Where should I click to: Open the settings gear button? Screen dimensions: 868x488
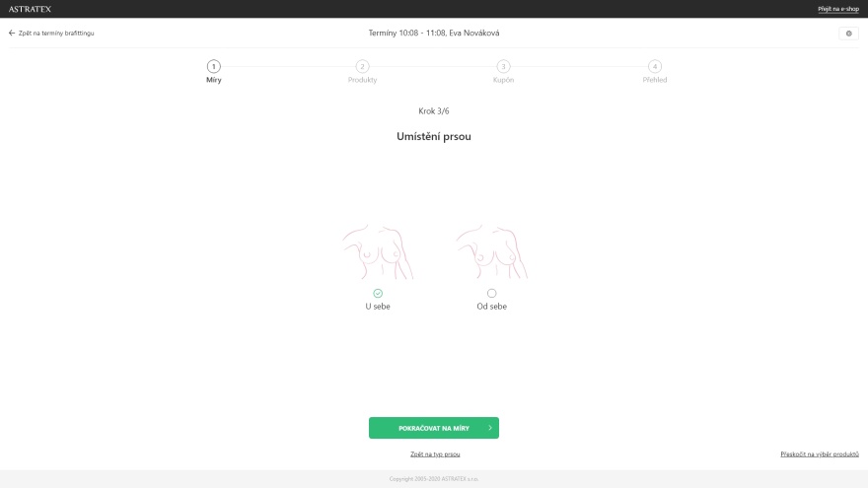[x=848, y=34]
